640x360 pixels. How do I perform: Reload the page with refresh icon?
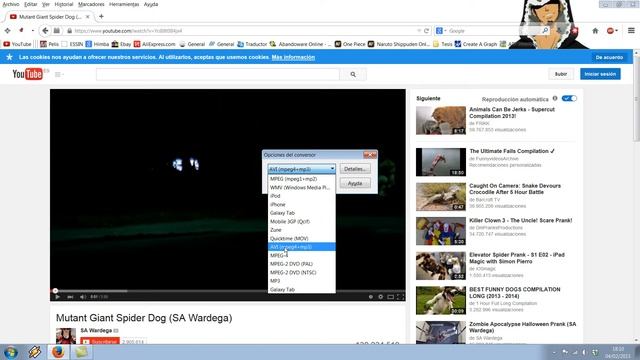pyautogui.click(x=427, y=31)
